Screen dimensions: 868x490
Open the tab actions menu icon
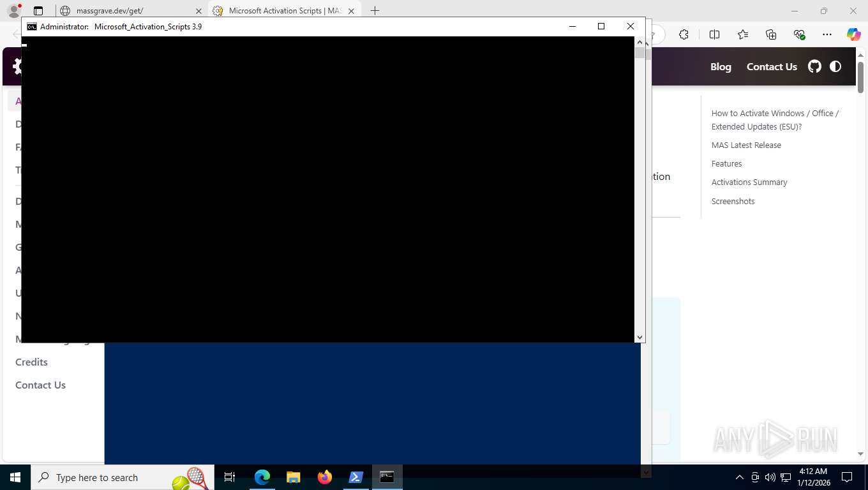(38, 11)
